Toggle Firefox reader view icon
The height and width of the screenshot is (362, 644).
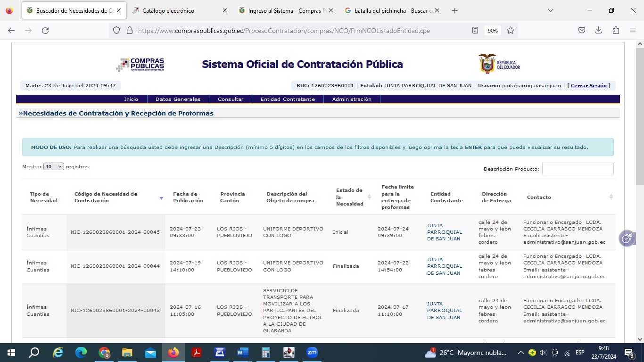pos(475,30)
